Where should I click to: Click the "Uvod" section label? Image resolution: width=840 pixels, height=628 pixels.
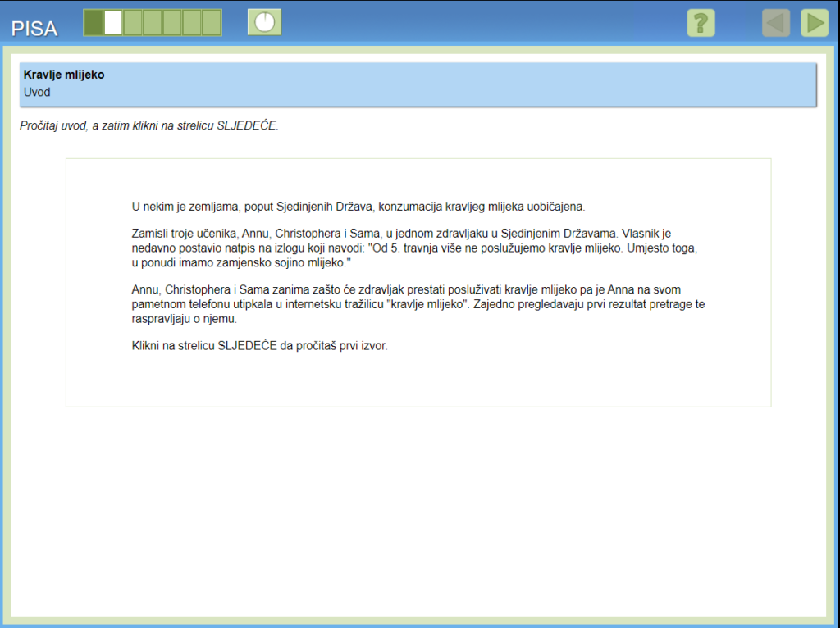(37, 92)
